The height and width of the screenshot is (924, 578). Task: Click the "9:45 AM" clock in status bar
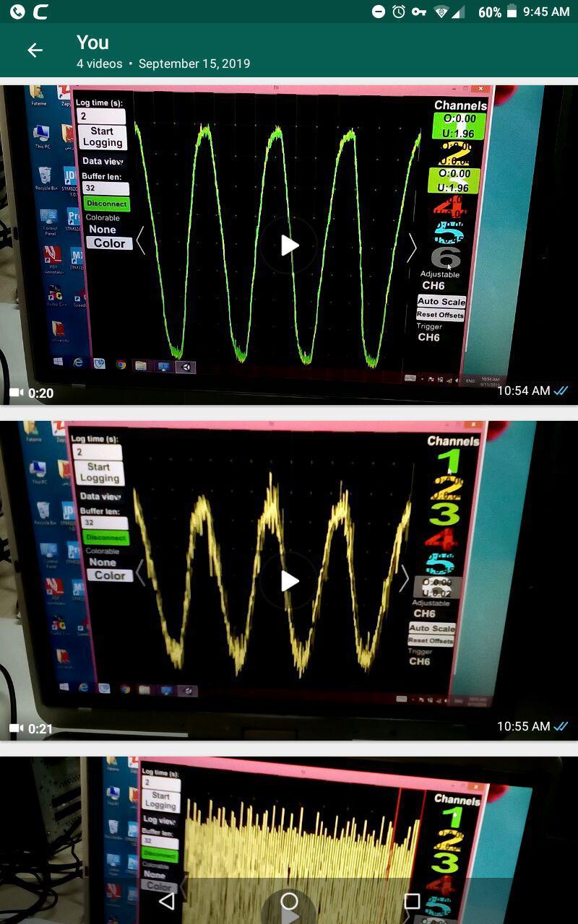546,12
